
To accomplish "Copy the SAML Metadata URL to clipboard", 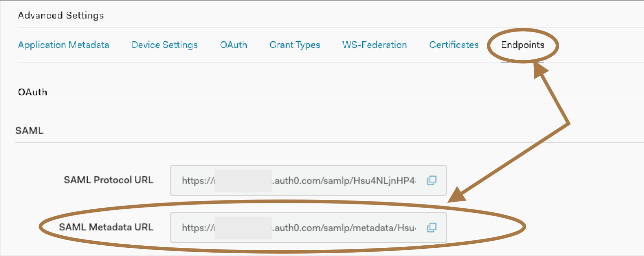I will 431,228.
